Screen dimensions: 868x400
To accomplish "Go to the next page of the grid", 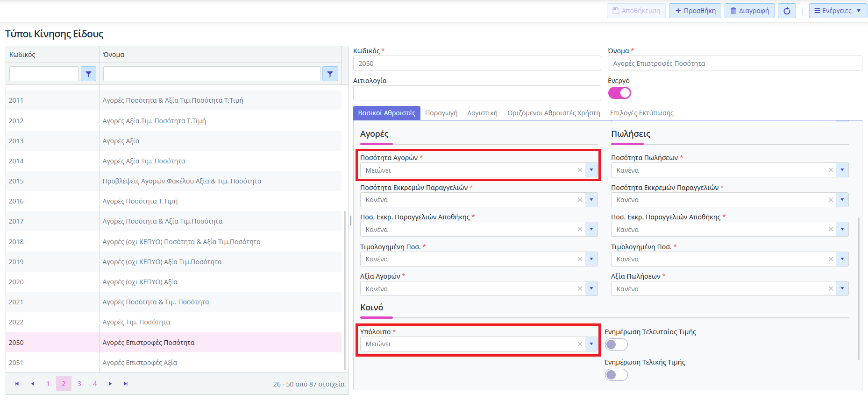I will coord(110,384).
